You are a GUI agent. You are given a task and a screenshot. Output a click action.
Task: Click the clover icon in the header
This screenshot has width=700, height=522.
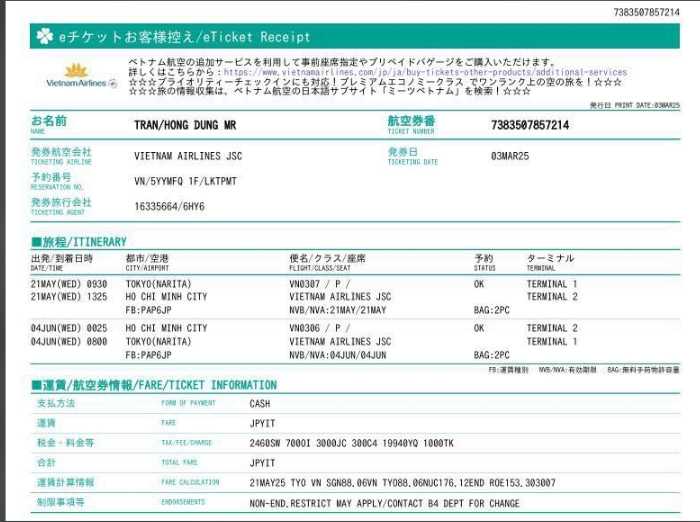pyautogui.click(x=45, y=37)
